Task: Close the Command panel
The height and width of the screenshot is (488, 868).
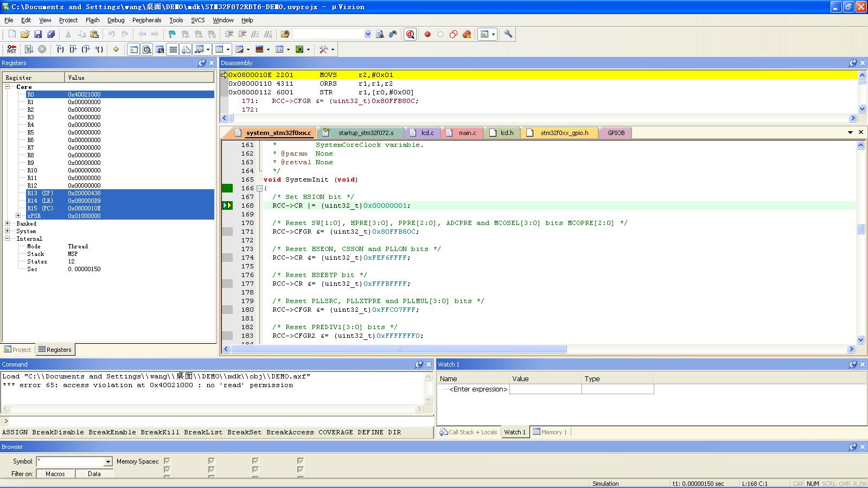Action: click(428, 364)
